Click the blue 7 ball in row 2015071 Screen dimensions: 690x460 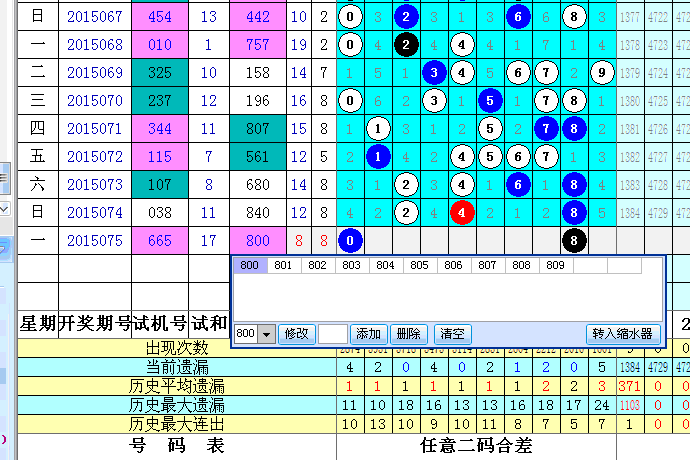(545, 129)
